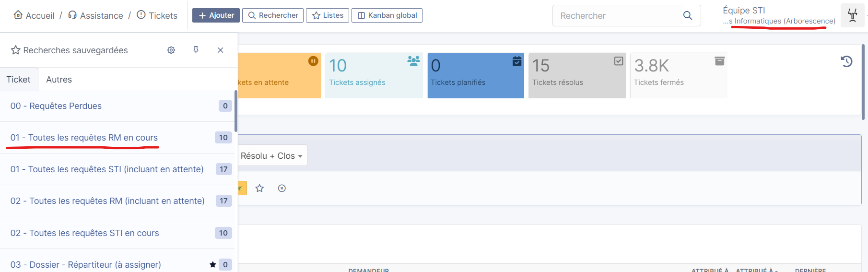Click the closed archive box icon
Viewport: 868px width, 272px height.
click(x=719, y=61)
